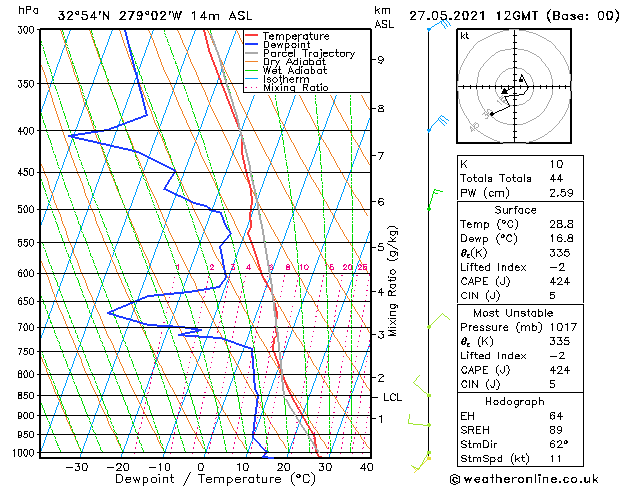Click the CAPE value in Surface table
This screenshot has width=629, height=486.
point(560,281)
